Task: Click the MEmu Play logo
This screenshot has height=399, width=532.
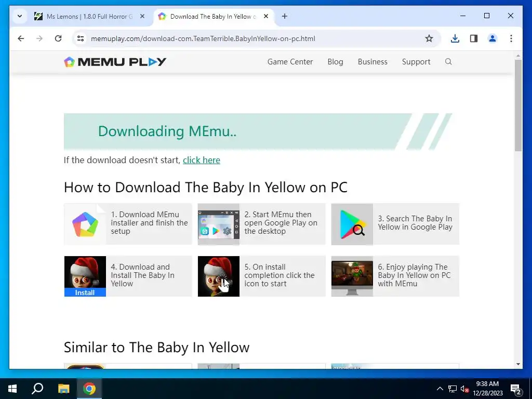Action: click(x=115, y=62)
